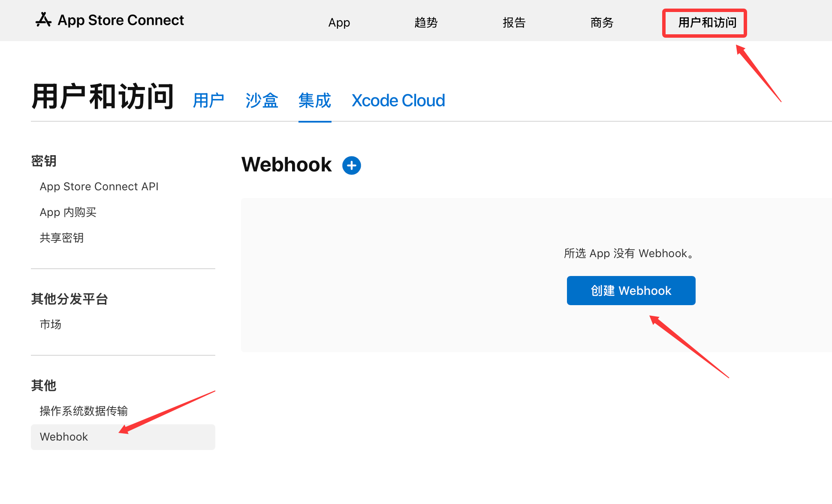Open App Store Connect API in sidebar
Viewport: 832px width, 504px height.
[99, 186]
